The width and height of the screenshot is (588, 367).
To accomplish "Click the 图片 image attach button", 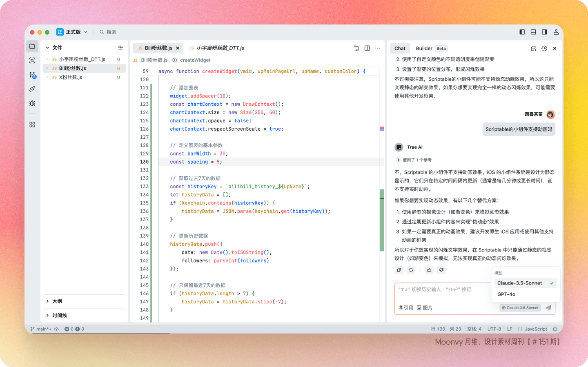I will coord(424,308).
